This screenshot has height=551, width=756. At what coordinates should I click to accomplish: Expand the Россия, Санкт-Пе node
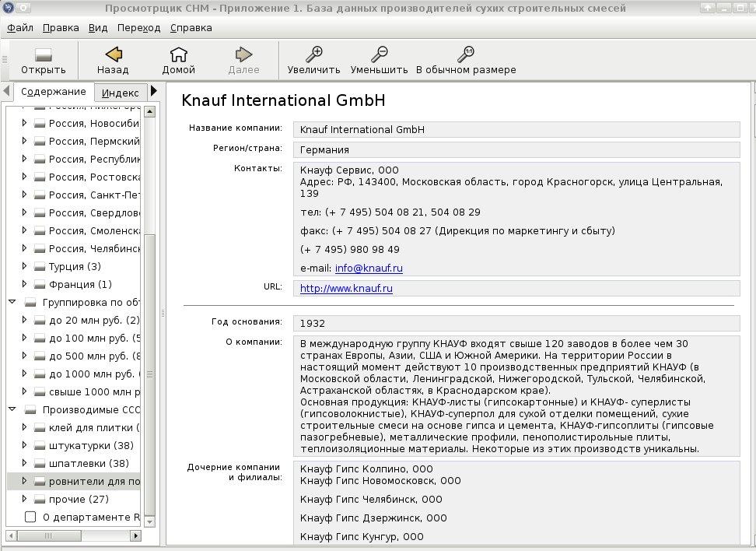[x=24, y=195]
